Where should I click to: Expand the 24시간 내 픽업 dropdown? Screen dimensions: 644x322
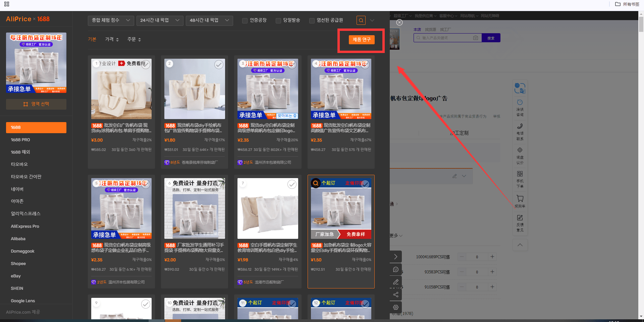coord(160,20)
